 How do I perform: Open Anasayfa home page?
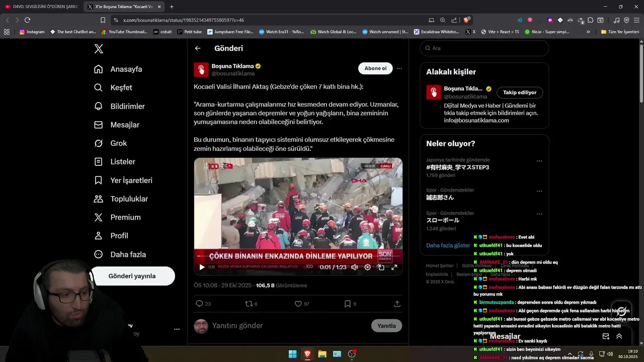pyautogui.click(x=118, y=69)
